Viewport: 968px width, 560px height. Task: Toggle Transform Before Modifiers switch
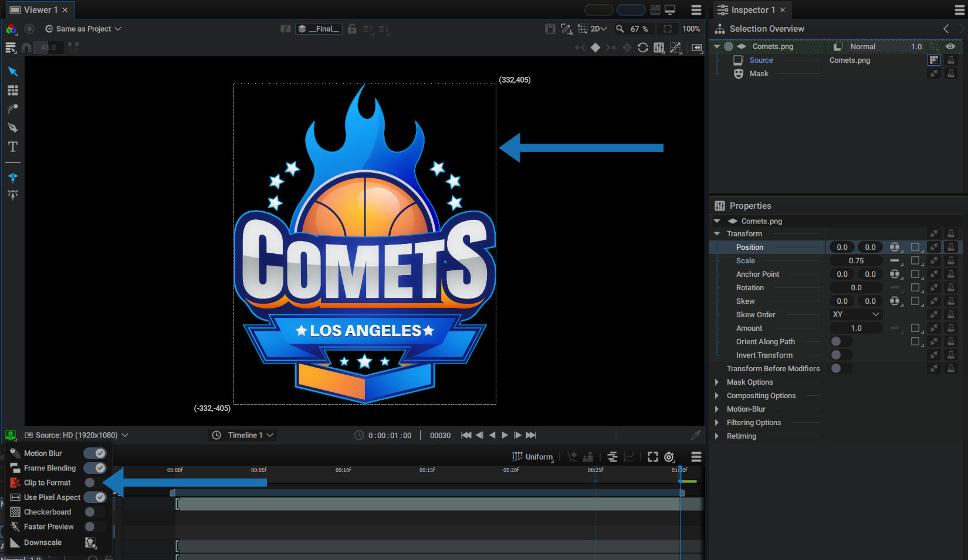pos(841,368)
